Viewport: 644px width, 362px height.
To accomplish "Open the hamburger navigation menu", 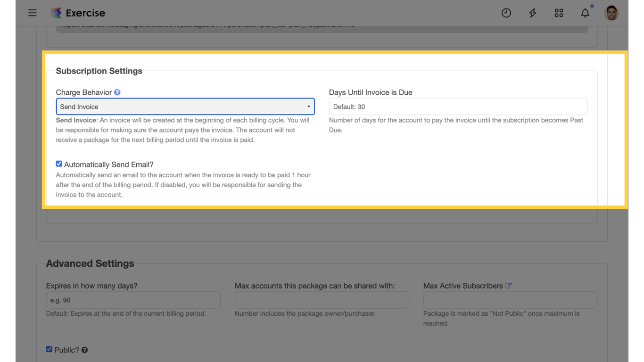I will pyautogui.click(x=32, y=13).
